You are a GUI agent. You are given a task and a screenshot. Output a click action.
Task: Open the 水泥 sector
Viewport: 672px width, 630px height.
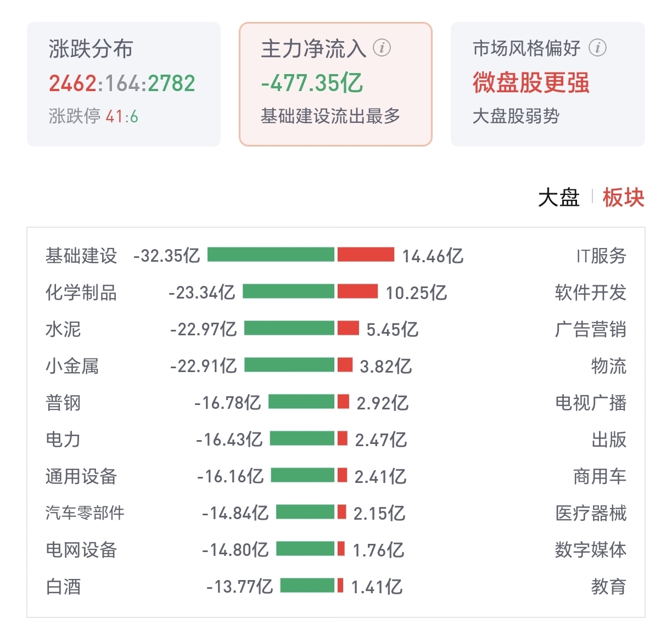[x=63, y=329]
